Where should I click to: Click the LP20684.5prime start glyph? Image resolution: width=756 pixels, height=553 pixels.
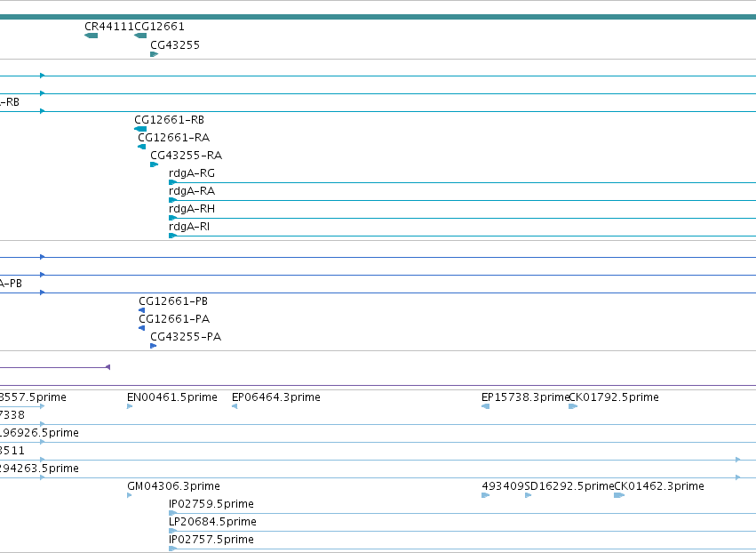click(172, 531)
